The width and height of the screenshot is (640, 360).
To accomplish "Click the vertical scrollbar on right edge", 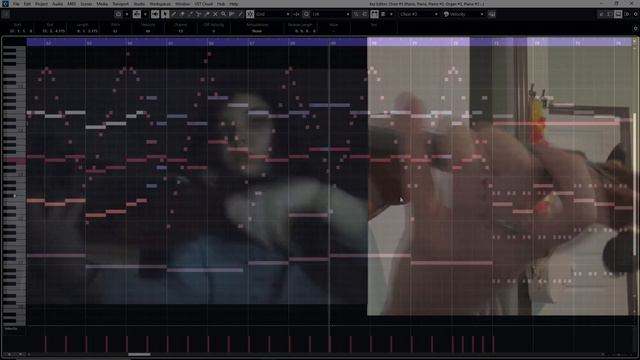I will coord(635,184).
